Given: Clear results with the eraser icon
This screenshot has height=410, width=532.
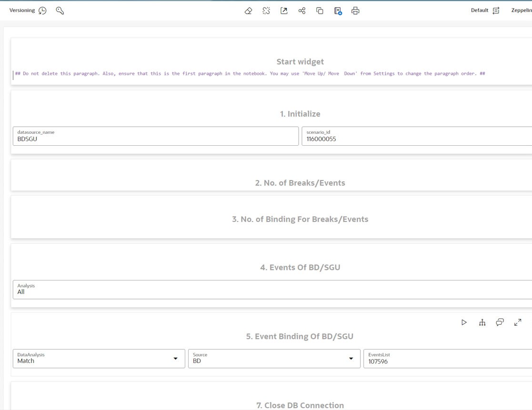Looking at the screenshot, I should coord(248,11).
